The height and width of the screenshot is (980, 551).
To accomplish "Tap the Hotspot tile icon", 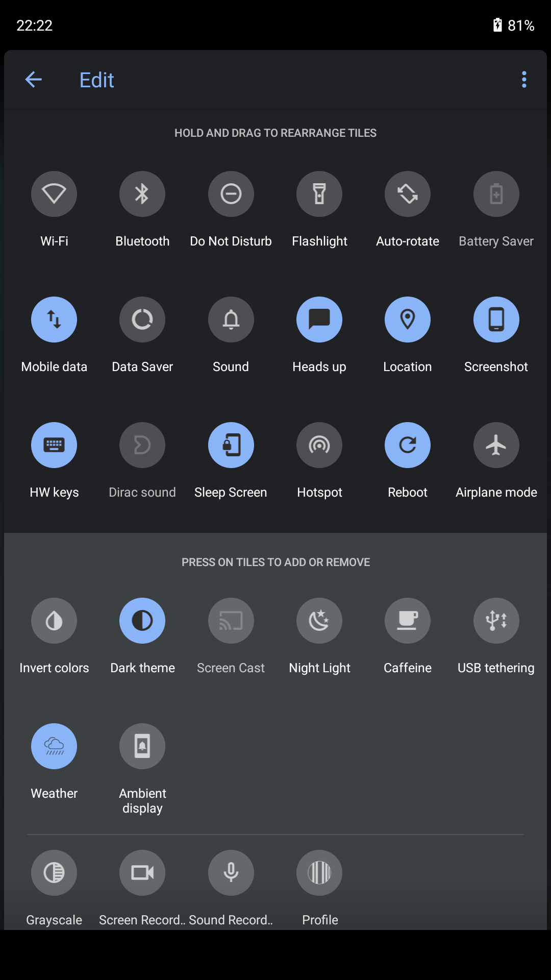I will (319, 445).
